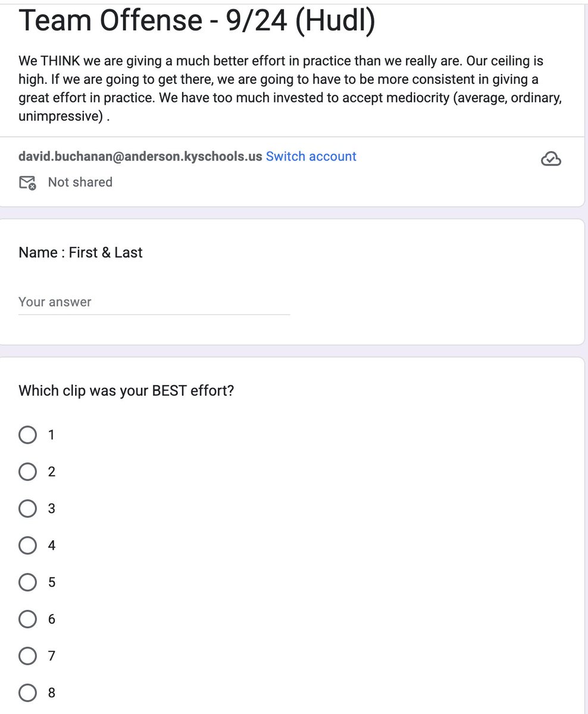Click the label text for option 8
The height and width of the screenshot is (714, 588).
51,693
